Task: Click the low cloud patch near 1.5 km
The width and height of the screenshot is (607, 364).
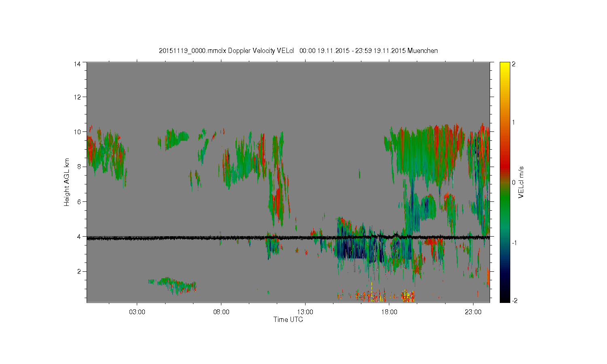Action: point(173,285)
